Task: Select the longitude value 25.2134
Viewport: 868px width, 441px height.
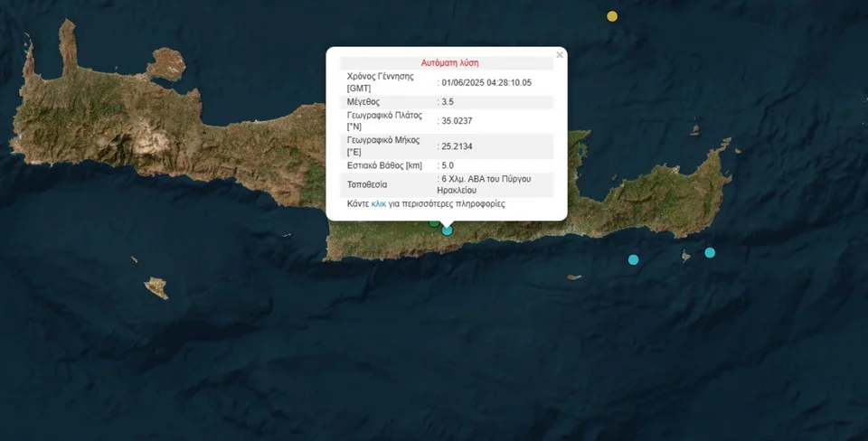Action: tap(457, 146)
